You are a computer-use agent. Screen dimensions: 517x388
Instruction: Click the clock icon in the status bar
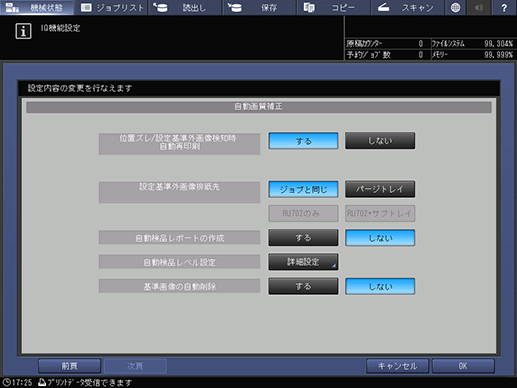[x=6, y=382]
